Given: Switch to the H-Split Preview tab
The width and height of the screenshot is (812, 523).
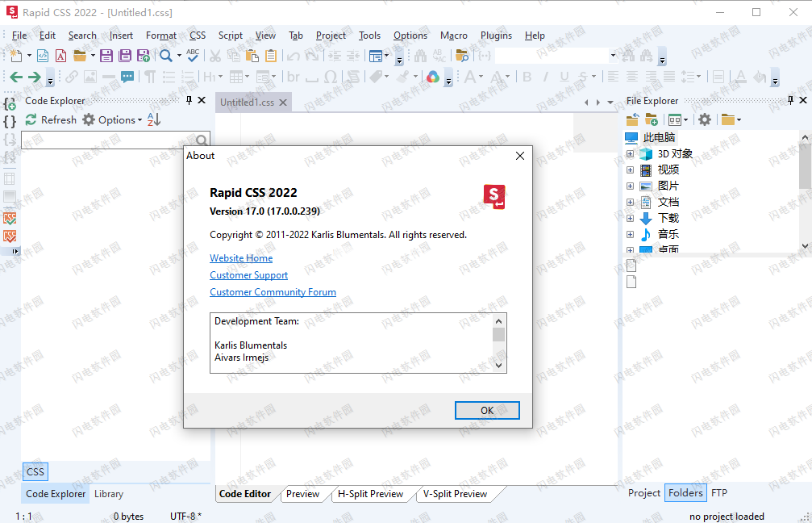Looking at the screenshot, I should click(370, 494).
